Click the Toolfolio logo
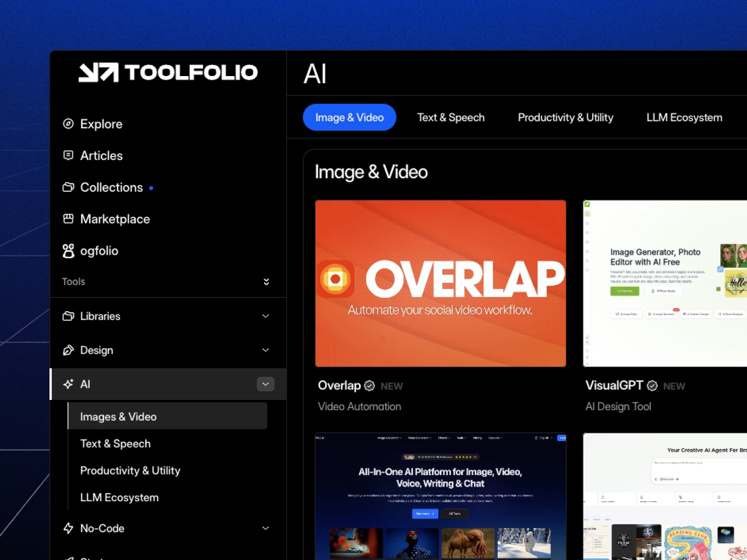The image size is (747, 560). click(x=168, y=72)
